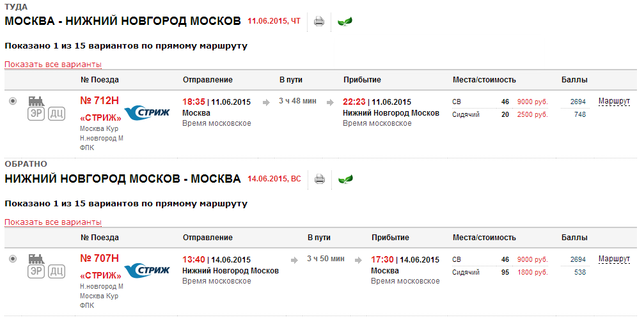Show all variants for return route
Image resolution: width=644 pixels, height=320 pixels.
(53, 222)
